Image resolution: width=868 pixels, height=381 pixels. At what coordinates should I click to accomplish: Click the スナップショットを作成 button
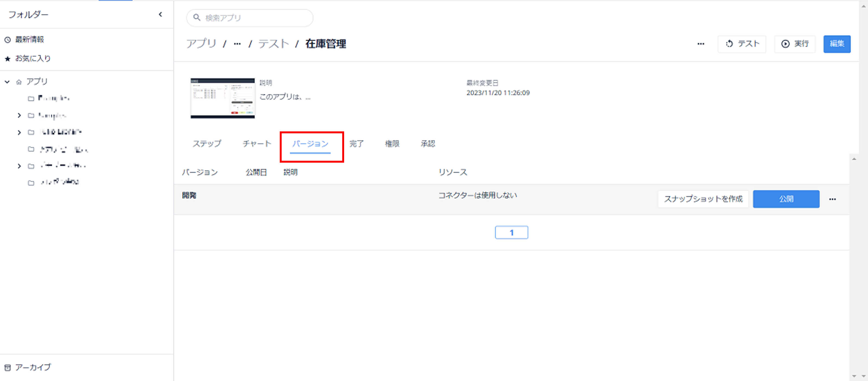[703, 199]
